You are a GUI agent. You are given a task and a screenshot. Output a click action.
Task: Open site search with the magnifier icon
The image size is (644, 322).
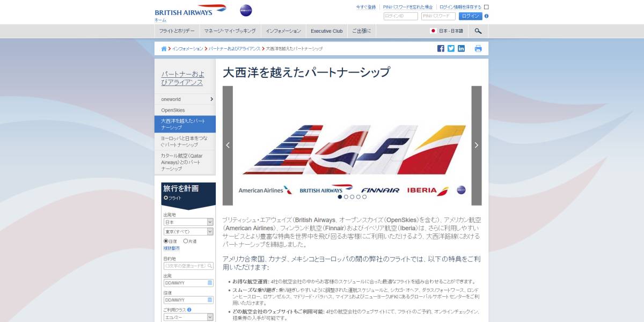[x=478, y=31]
